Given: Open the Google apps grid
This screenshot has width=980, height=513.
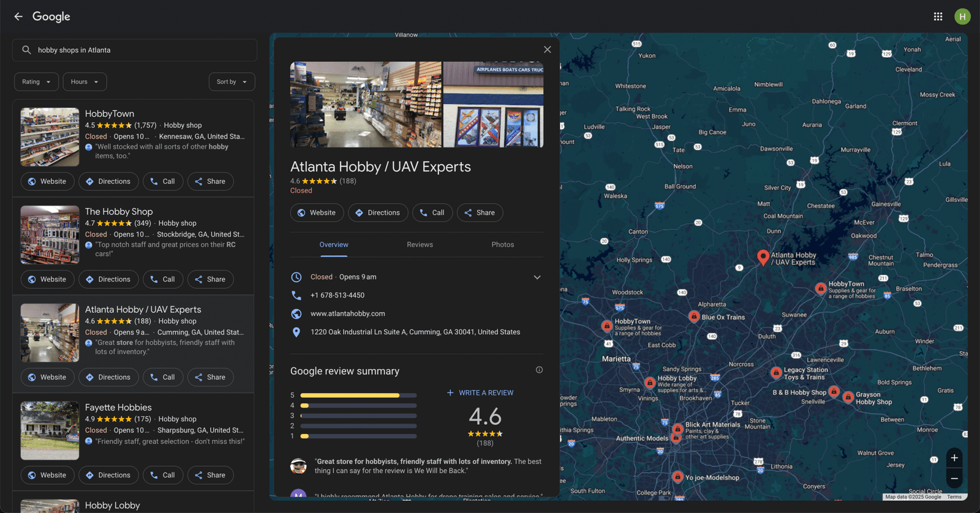Looking at the screenshot, I should pyautogui.click(x=938, y=17).
